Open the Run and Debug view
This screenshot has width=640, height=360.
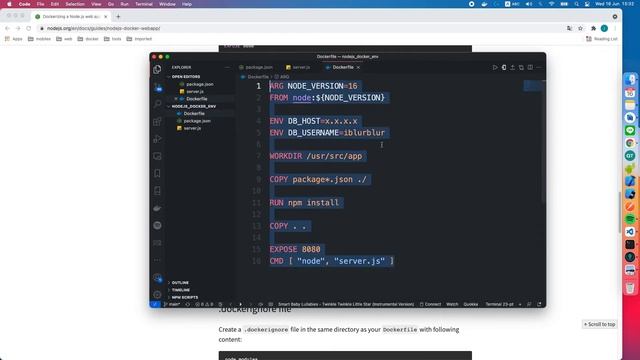click(x=157, y=139)
